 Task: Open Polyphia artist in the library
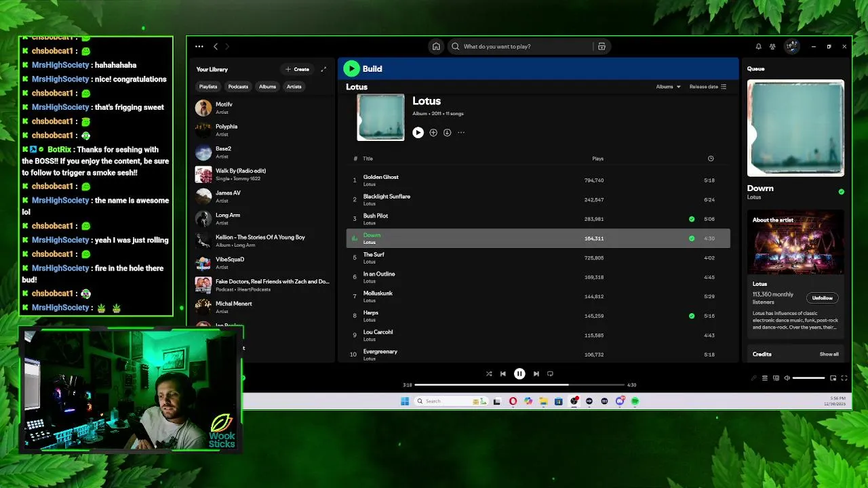[x=262, y=130]
